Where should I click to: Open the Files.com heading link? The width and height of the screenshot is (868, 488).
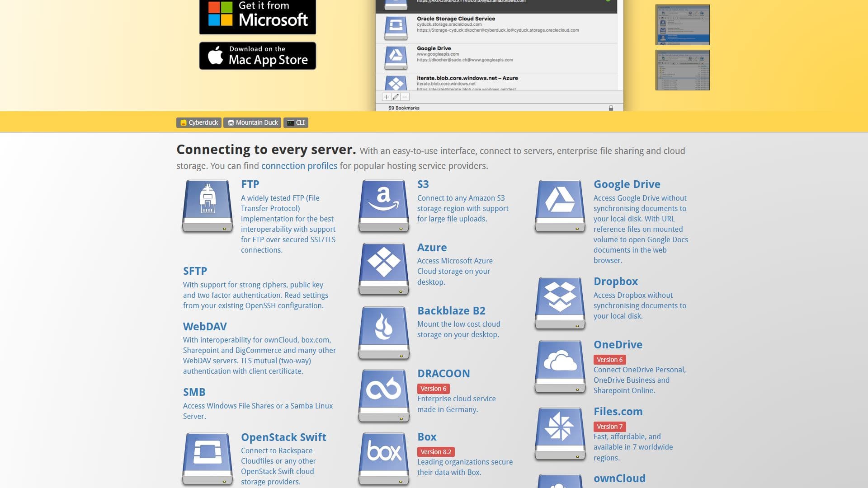click(x=618, y=412)
